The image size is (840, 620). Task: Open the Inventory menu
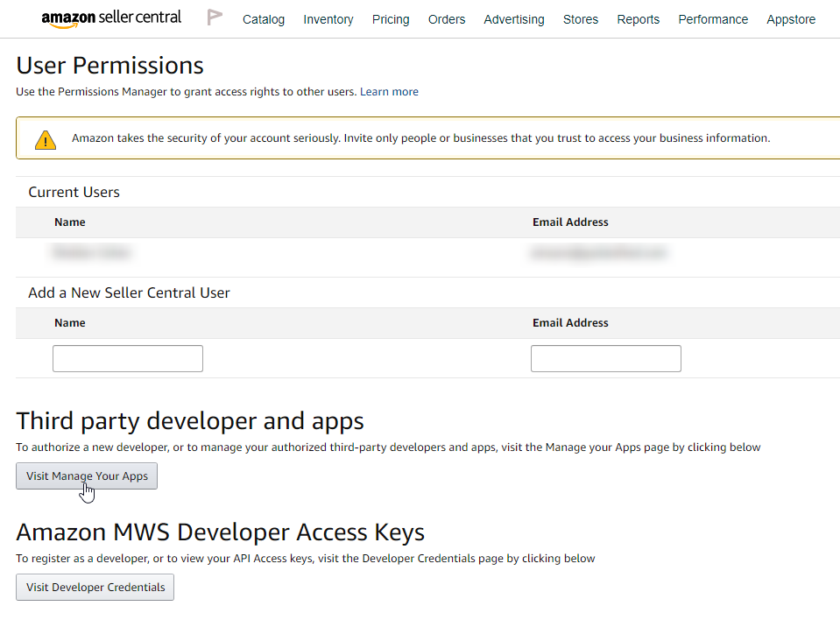coord(328,19)
